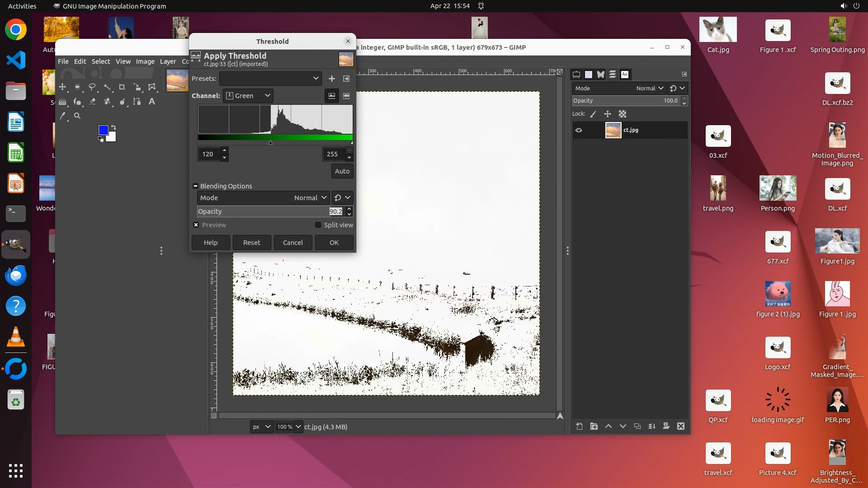Screen dimensions: 868x488
Task: Switch histogram to linear display
Action: (x=332, y=96)
